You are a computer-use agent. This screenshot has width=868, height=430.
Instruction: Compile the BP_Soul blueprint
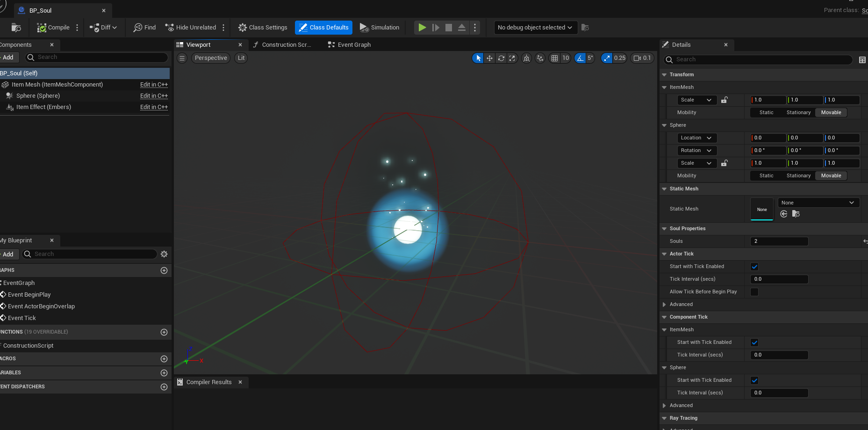pyautogui.click(x=53, y=28)
